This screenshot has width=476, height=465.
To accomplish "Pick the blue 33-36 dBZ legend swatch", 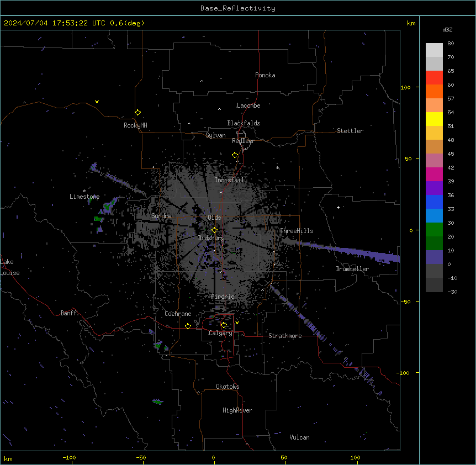I will point(434,202).
